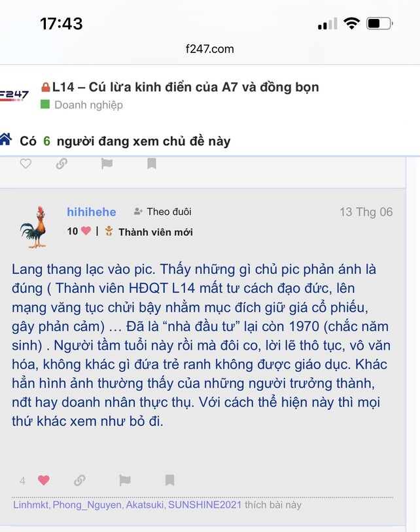Like the hihihehe post with the pink heart
The height and width of the screenshot is (532, 420).
(x=43, y=480)
